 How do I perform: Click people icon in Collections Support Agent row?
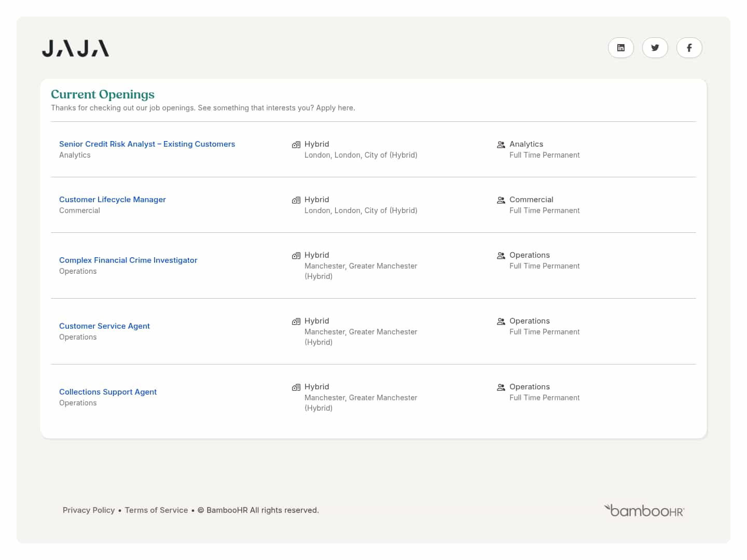tap(501, 387)
